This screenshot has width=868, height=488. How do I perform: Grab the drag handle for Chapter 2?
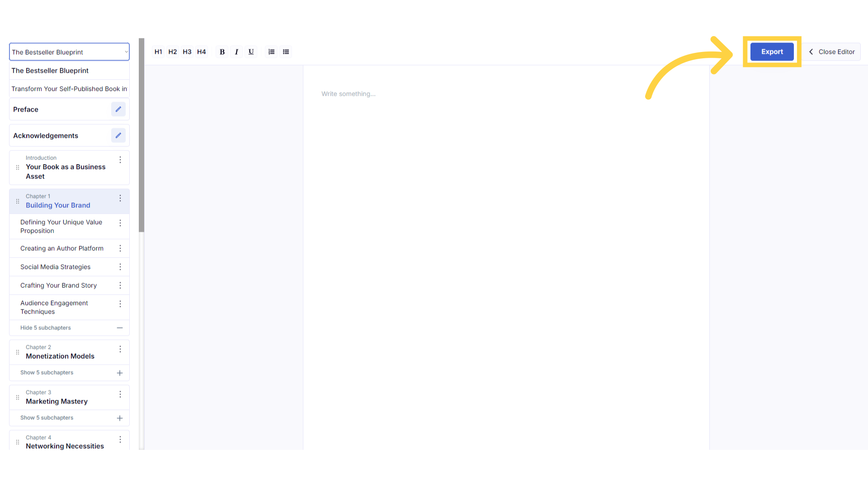[x=18, y=352]
